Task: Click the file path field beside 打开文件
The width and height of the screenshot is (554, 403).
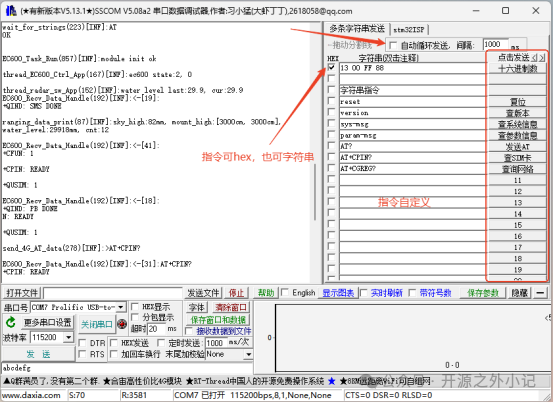Action: click(x=113, y=293)
